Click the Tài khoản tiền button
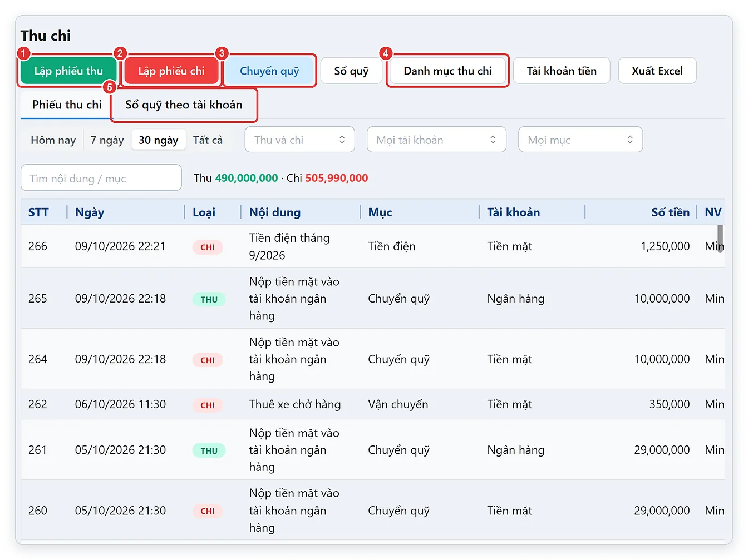Screen dimensions: 748x560 (562, 71)
